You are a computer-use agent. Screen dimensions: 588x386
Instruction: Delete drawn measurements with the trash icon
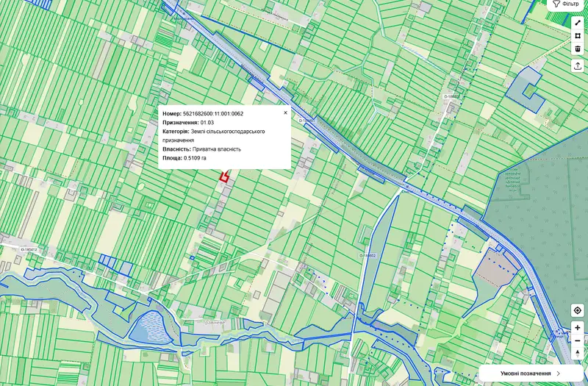pyautogui.click(x=578, y=49)
